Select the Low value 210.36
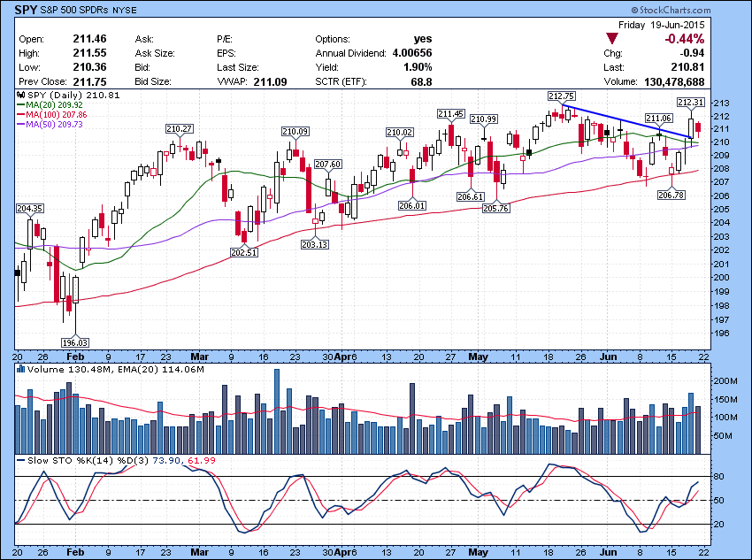 pyautogui.click(x=89, y=67)
